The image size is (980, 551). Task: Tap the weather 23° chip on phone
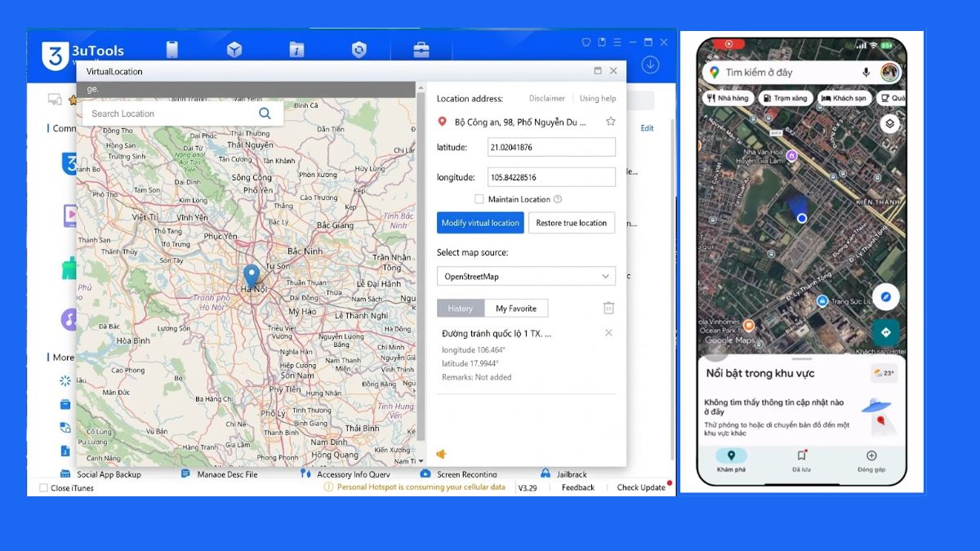[x=884, y=373]
